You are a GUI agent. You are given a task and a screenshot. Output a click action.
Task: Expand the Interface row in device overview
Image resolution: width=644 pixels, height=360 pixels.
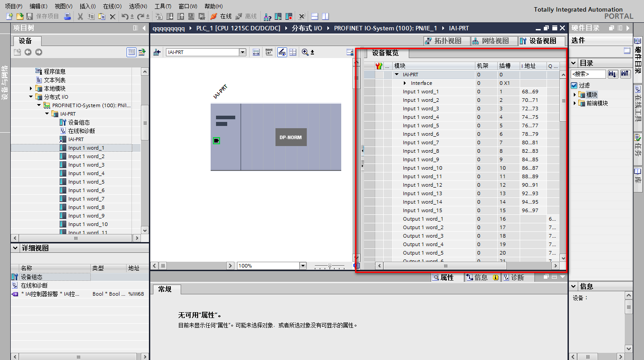coord(405,83)
